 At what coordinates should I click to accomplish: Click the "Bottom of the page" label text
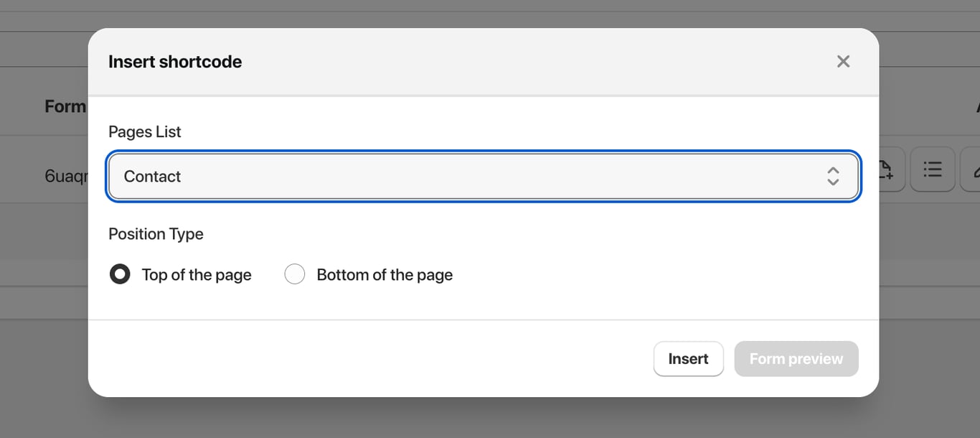[x=385, y=275]
